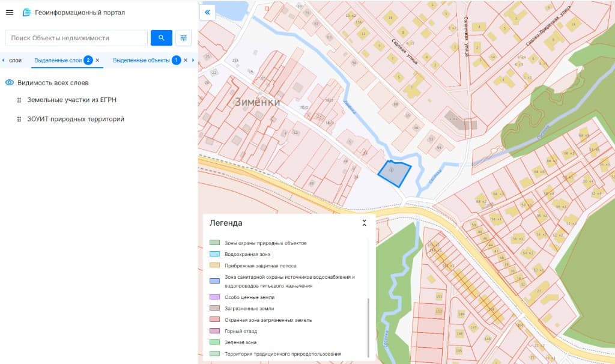The width and height of the screenshot is (615, 364).
Task: Select the Выделенные объекты tab
Action: (x=141, y=61)
